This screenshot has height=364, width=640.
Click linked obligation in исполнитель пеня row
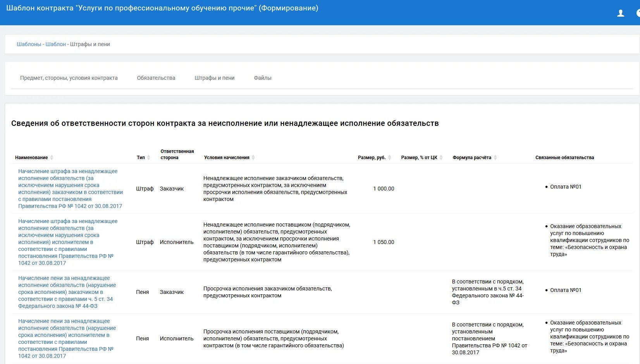point(590,337)
